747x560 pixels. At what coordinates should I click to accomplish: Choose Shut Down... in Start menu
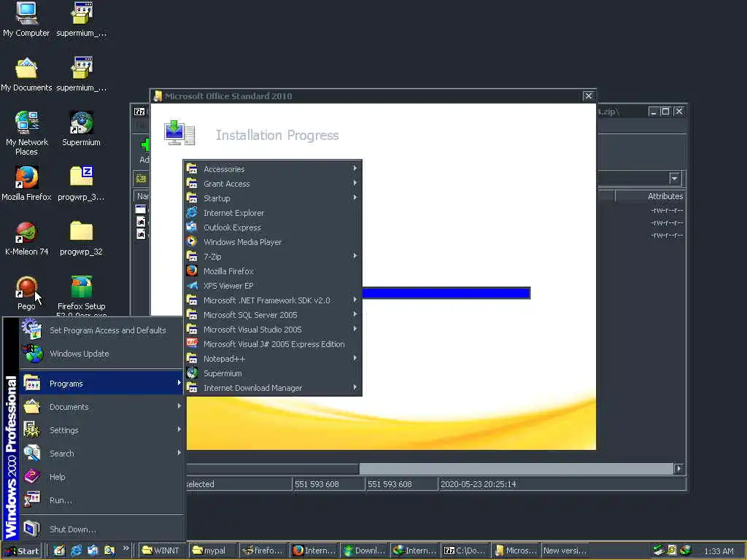[101, 529]
